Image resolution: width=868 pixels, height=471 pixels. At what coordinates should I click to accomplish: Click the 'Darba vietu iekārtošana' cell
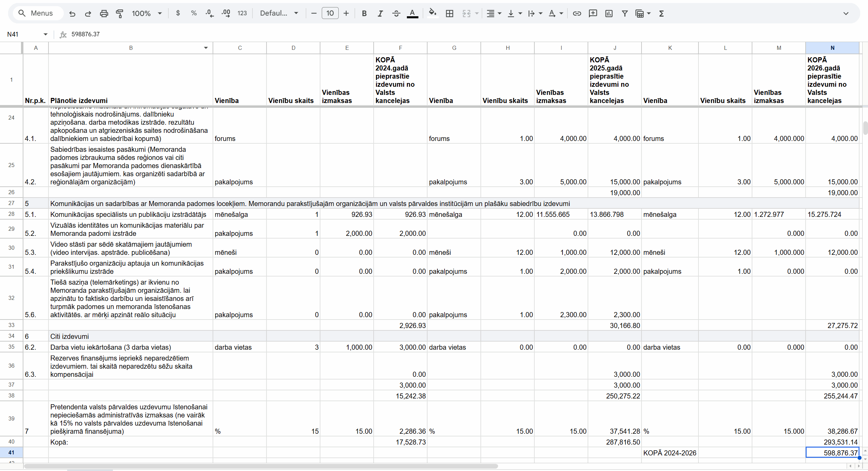[131, 347]
